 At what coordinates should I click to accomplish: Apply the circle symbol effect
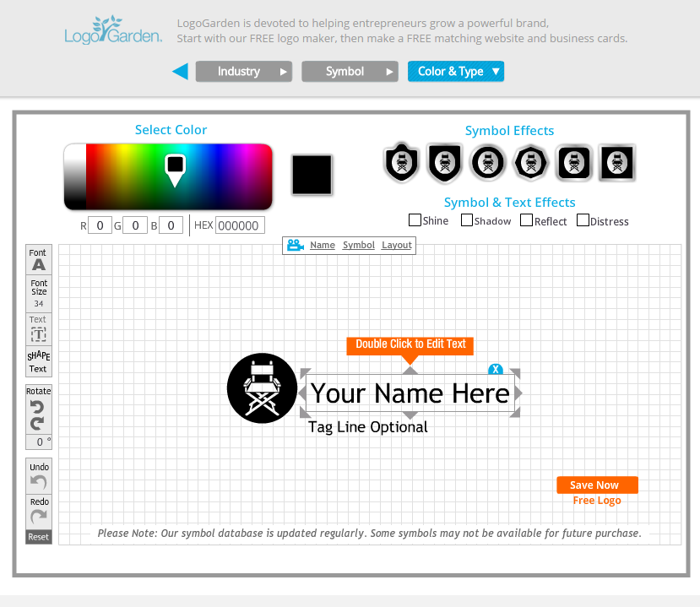[x=488, y=162]
